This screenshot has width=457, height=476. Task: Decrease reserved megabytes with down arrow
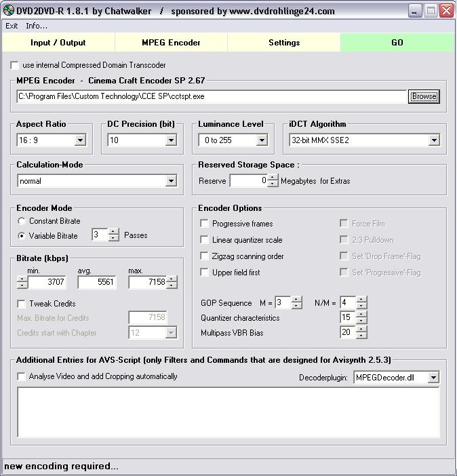[273, 184]
